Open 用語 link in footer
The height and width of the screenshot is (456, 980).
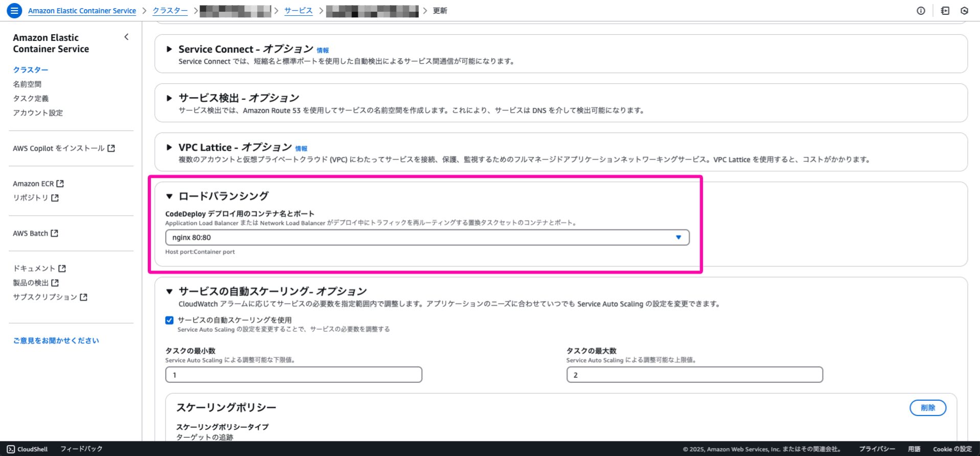point(914,449)
